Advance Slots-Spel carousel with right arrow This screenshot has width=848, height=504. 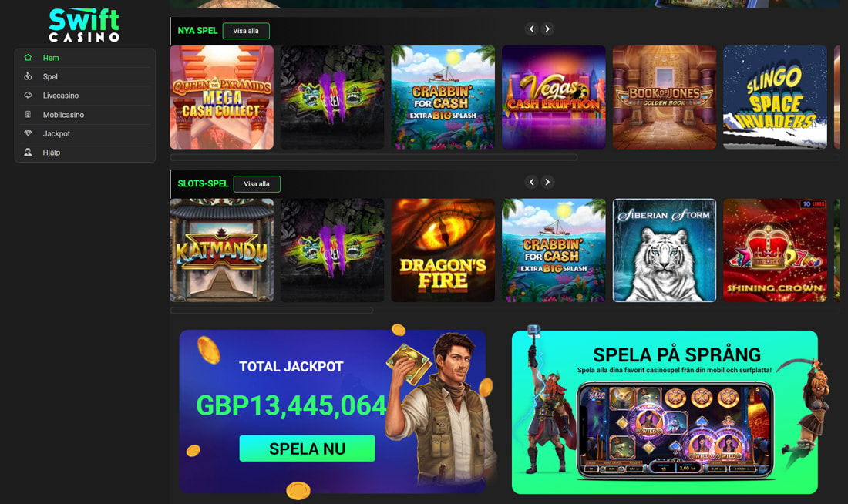547,182
